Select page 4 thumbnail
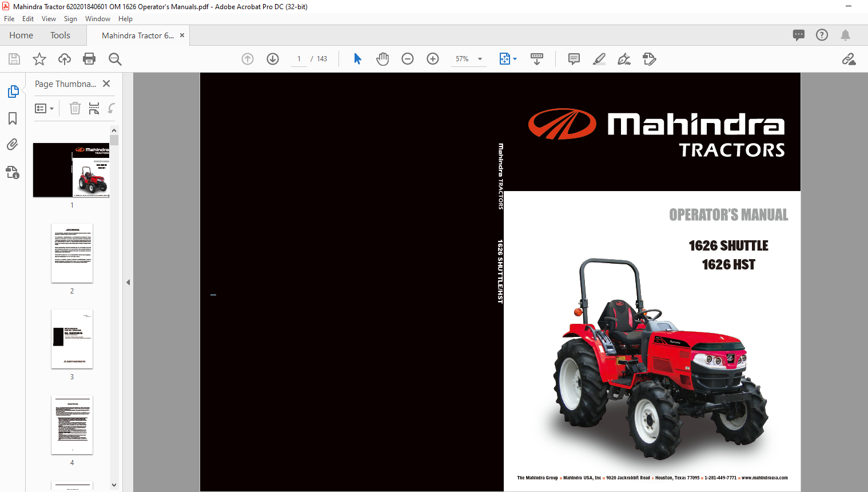868x492 pixels. [72, 425]
